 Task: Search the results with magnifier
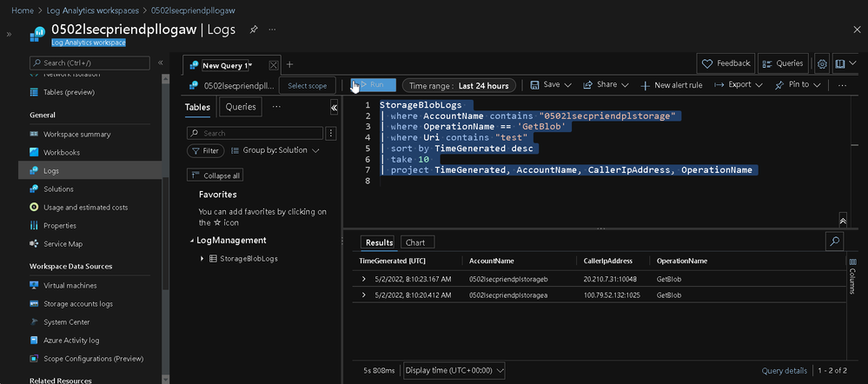pyautogui.click(x=835, y=241)
